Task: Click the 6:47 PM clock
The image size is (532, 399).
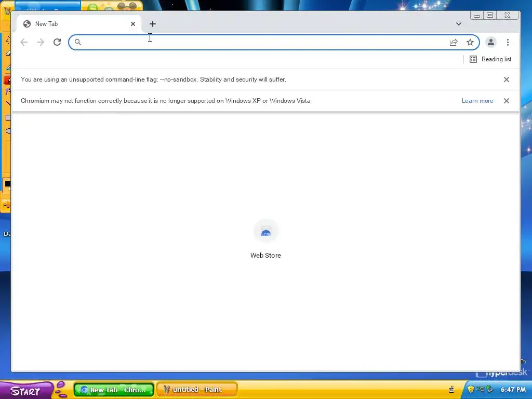Action: click(x=513, y=390)
